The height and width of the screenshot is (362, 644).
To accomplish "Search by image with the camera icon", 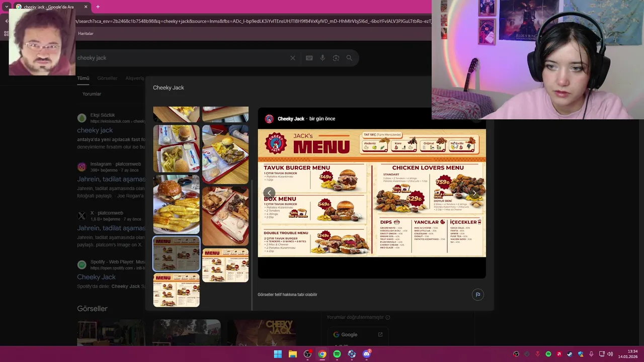I will pos(336,58).
